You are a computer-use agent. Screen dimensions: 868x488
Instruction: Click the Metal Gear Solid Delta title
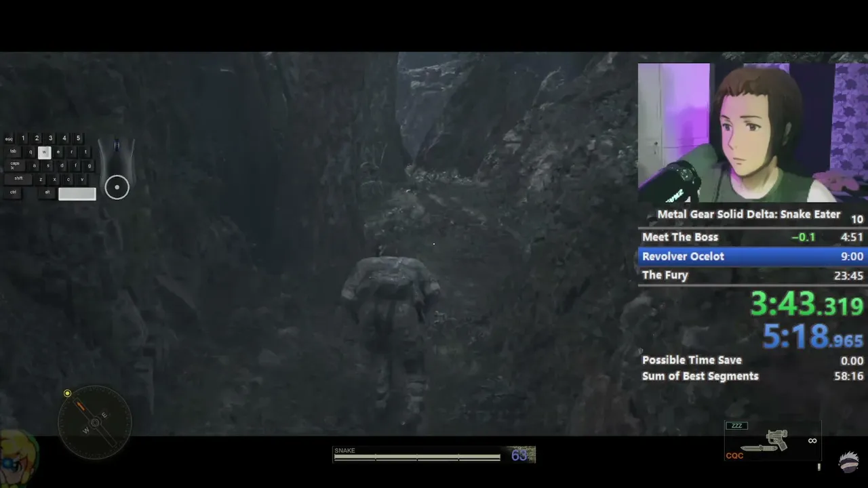tap(749, 214)
